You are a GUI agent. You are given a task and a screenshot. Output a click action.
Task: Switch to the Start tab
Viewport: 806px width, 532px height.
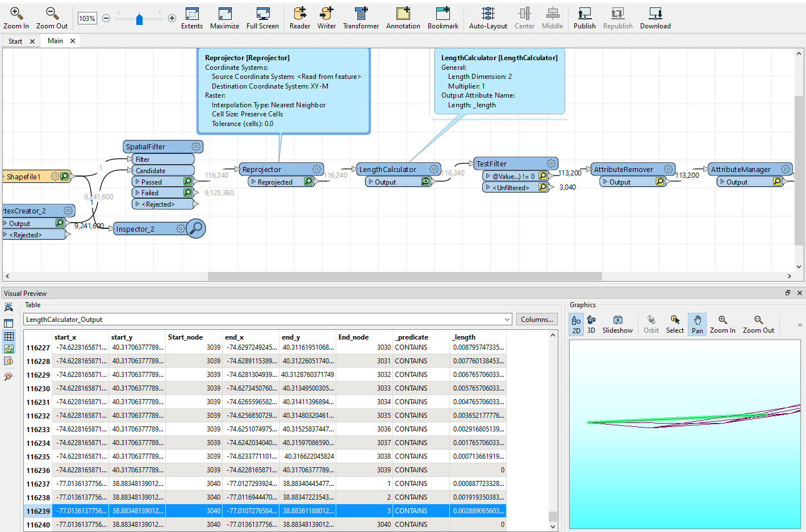pos(15,41)
